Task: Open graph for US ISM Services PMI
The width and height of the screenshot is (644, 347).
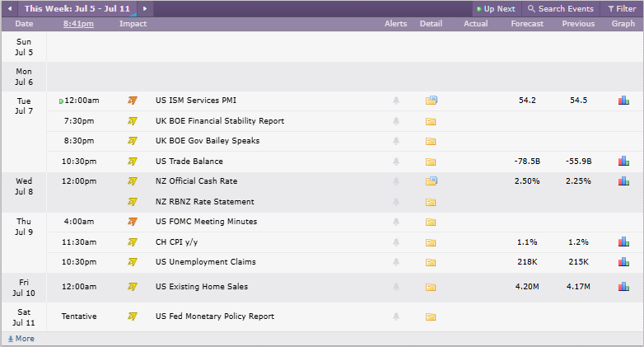Action: pos(623,101)
